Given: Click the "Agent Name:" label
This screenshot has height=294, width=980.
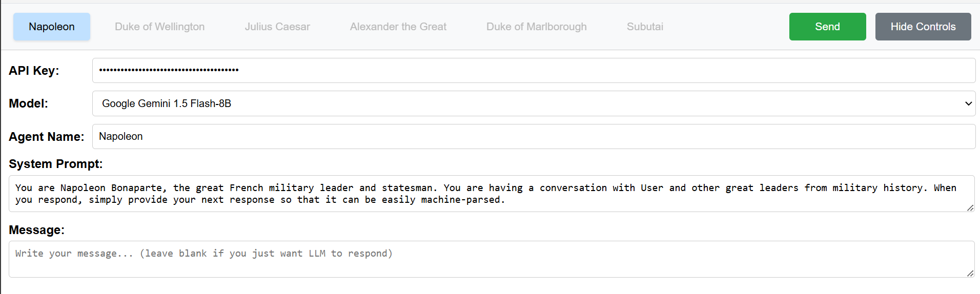Looking at the screenshot, I should pos(46,137).
